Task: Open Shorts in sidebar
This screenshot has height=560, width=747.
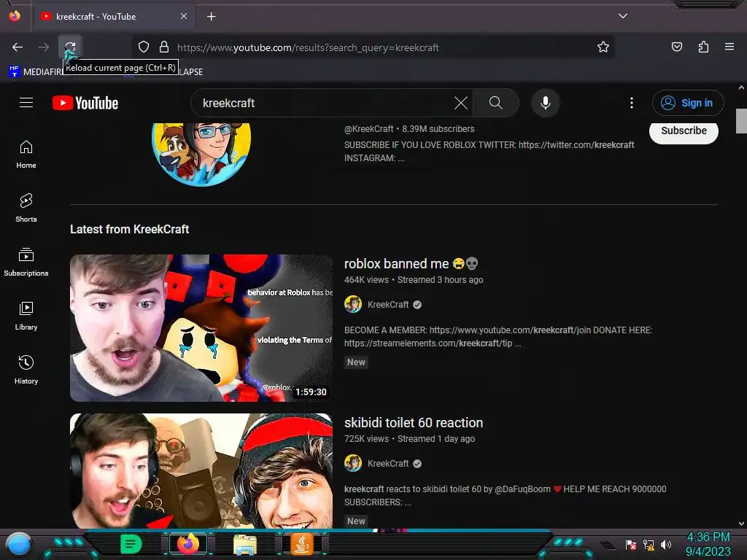Action: click(x=26, y=208)
